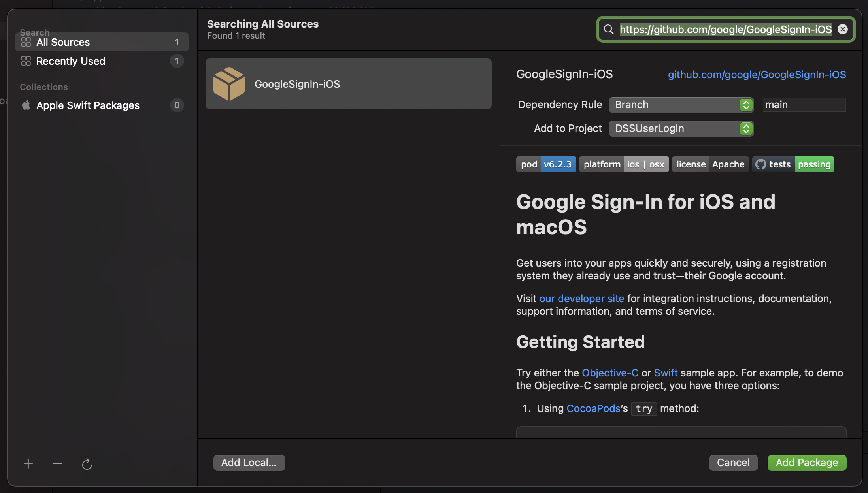Select All Sources in the sidebar
Image resolution: width=868 pixels, height=493 pixels.
point(102,42)
